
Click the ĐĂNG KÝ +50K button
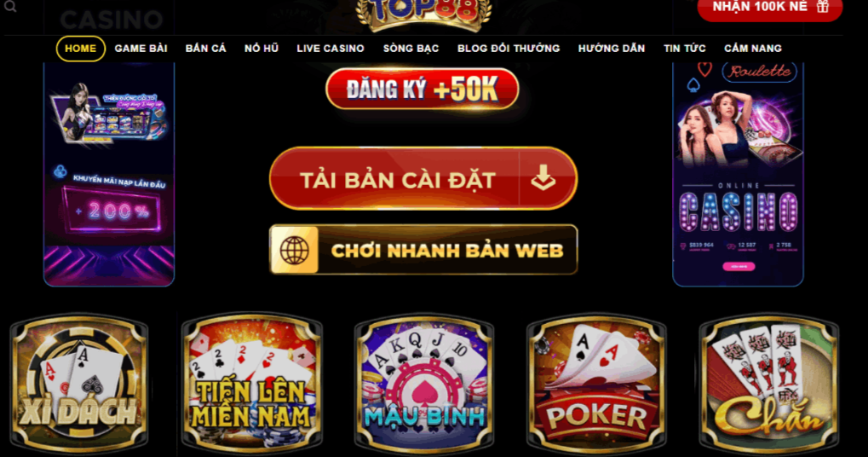point(423,89)
